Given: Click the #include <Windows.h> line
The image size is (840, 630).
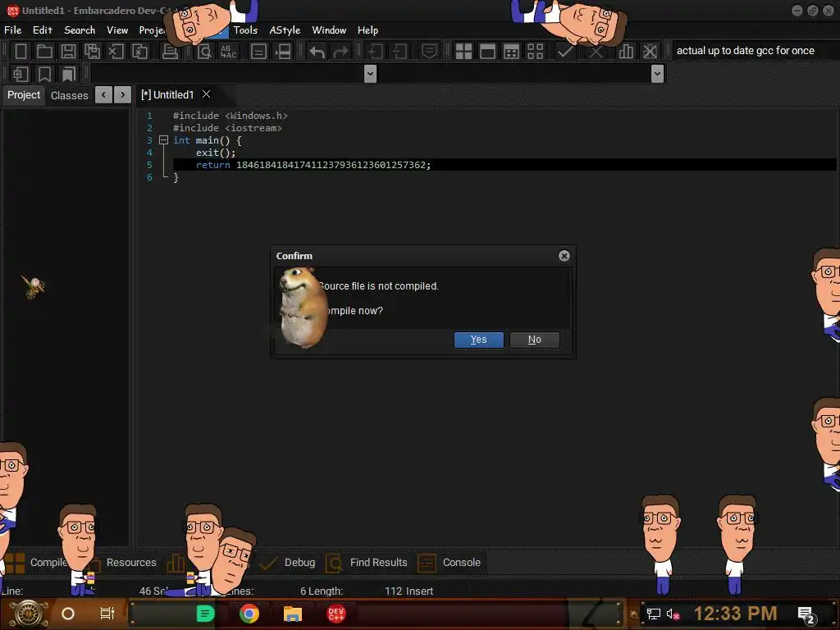Looking at the screenshot, I should (x=230, y=116).
